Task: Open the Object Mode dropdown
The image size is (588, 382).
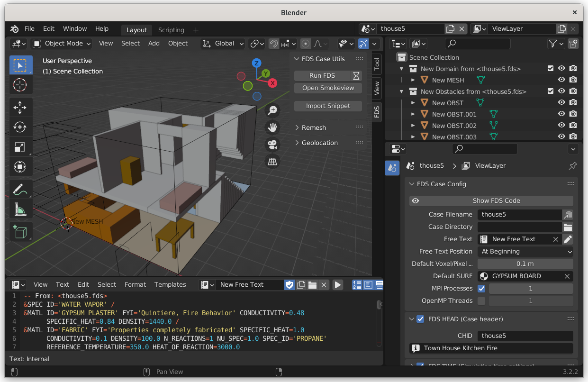Action: [62, 44]
